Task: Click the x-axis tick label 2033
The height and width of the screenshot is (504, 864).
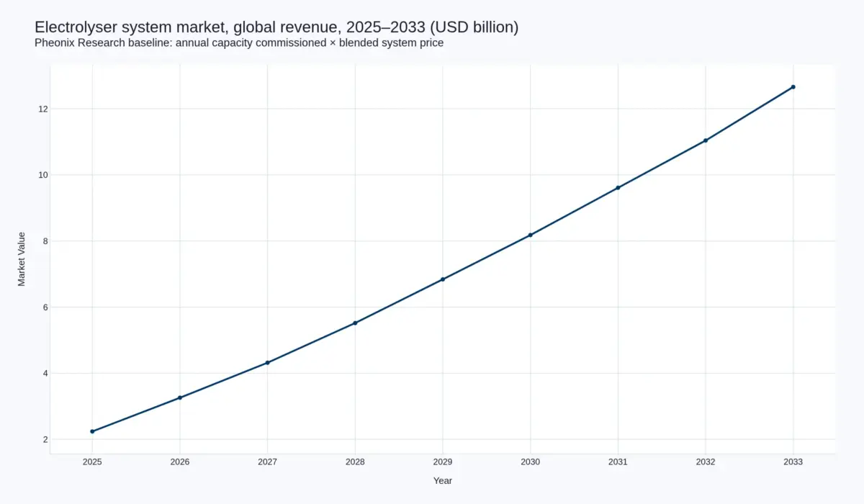Action: coord(793,462)
